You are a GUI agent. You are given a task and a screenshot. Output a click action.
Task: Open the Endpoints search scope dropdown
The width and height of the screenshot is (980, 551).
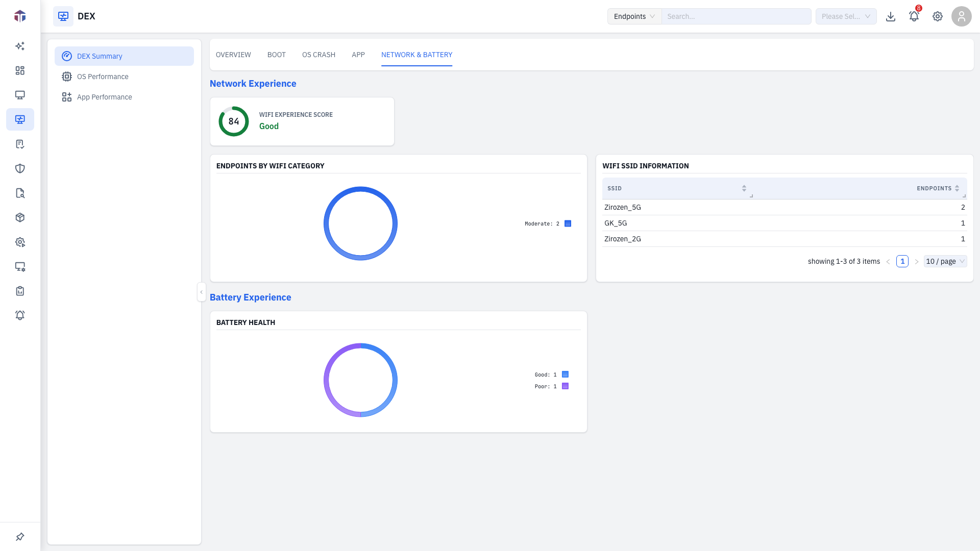634,16
